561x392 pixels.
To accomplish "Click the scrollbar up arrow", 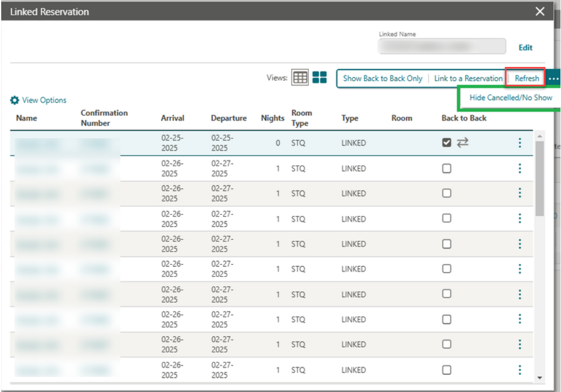I will point(539,136).
